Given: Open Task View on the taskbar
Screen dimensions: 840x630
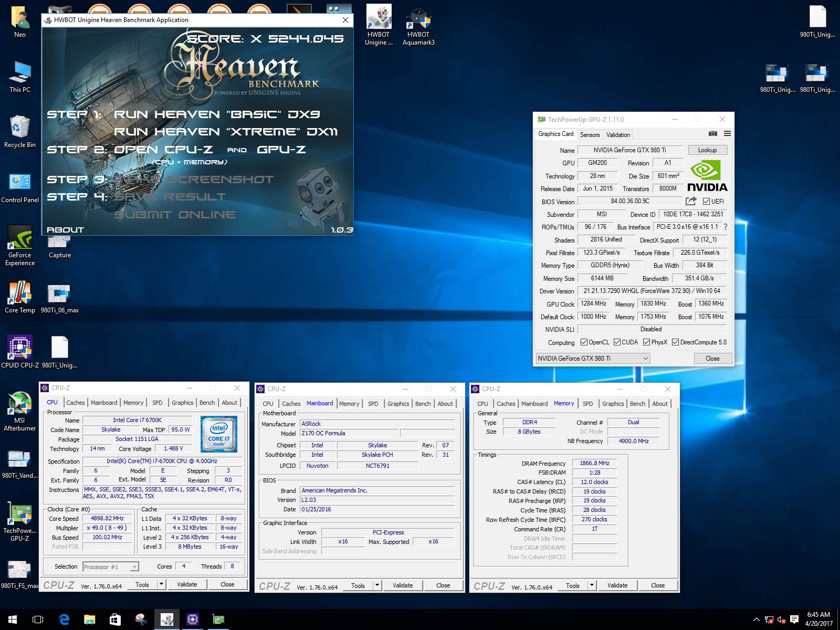Looking at the screenshot, I should 38,619.
